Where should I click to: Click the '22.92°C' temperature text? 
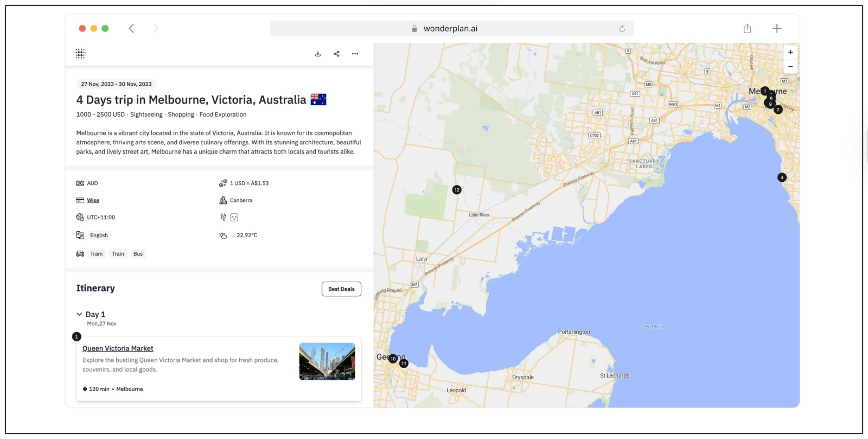pos(247,236)
